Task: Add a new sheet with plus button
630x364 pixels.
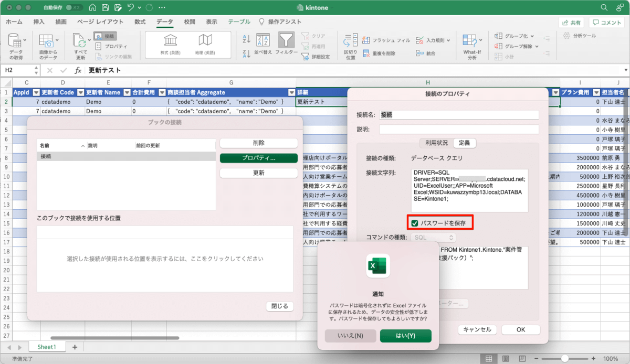Action: 75,347
